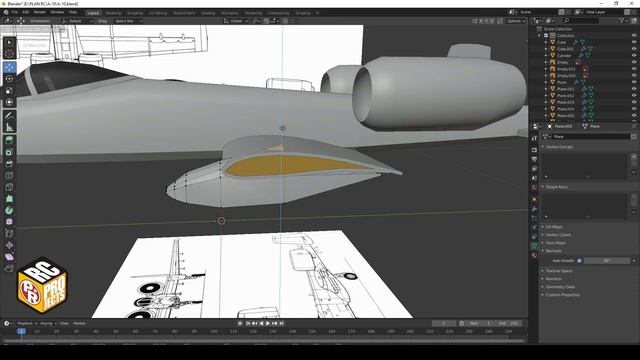640x360 pixels.
Task: Jump to the last frame
Action: tap(282, 323)
